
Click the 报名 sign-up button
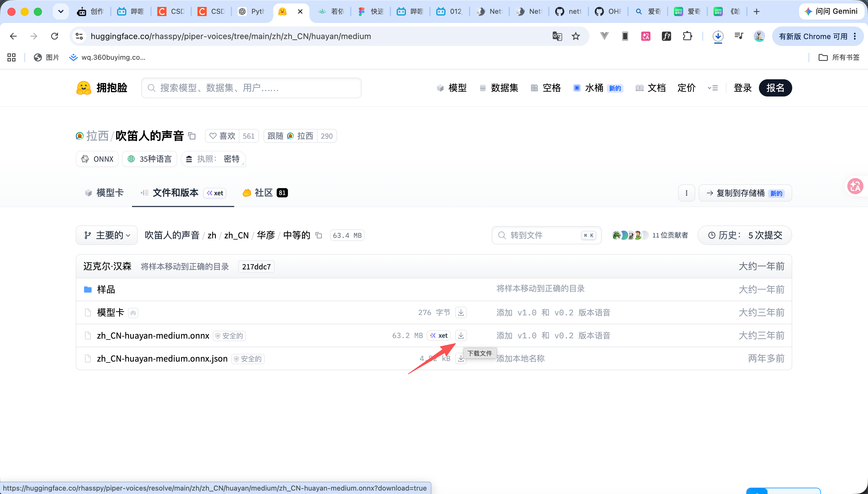coord(775,88)
